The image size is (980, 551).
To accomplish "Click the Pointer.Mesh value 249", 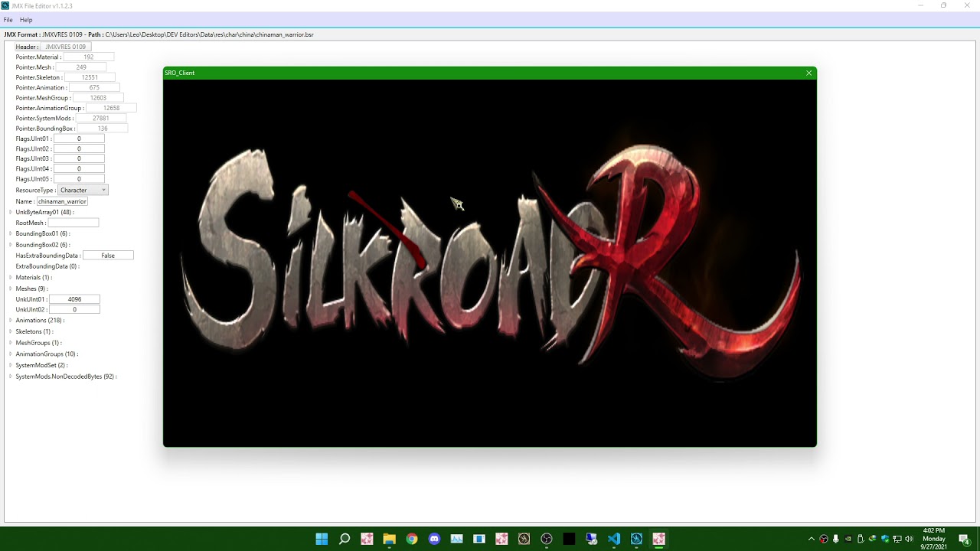I will click(81, 67).
